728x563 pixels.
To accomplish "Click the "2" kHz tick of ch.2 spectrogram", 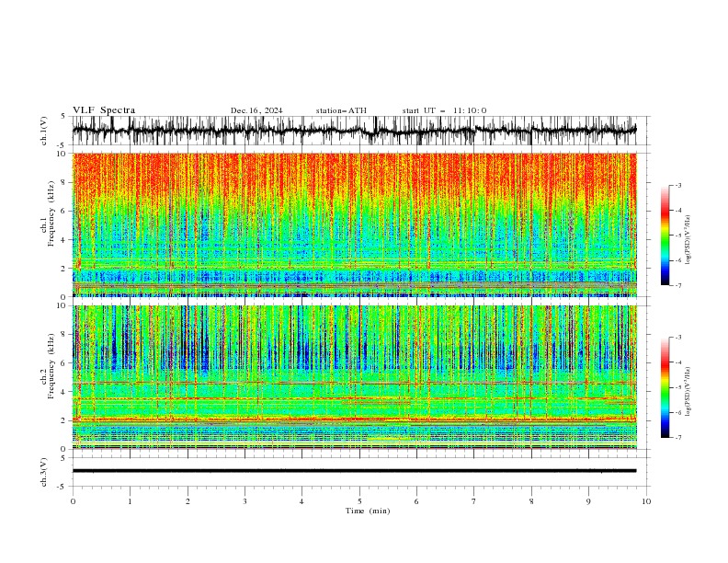I will (63, 420).
